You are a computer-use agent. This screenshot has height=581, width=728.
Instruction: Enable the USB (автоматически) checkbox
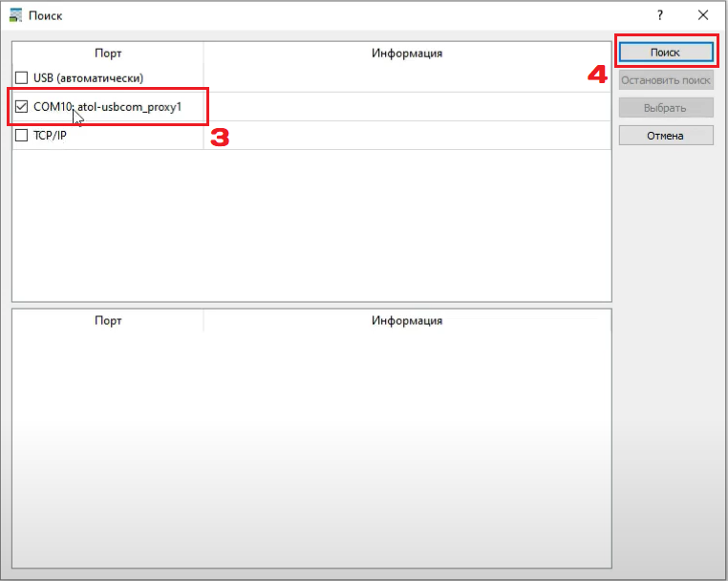tap(22, 77)
